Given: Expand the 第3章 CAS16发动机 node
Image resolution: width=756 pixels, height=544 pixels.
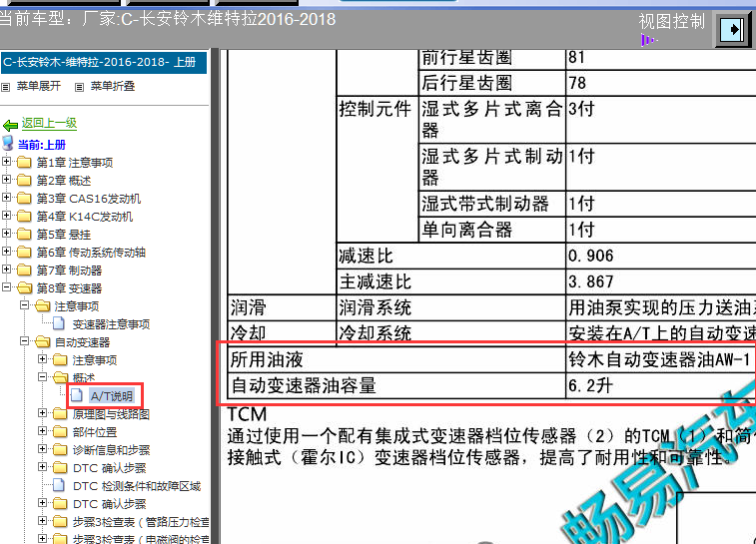Looking at the screenshot, I should click(x=6, y=197).
